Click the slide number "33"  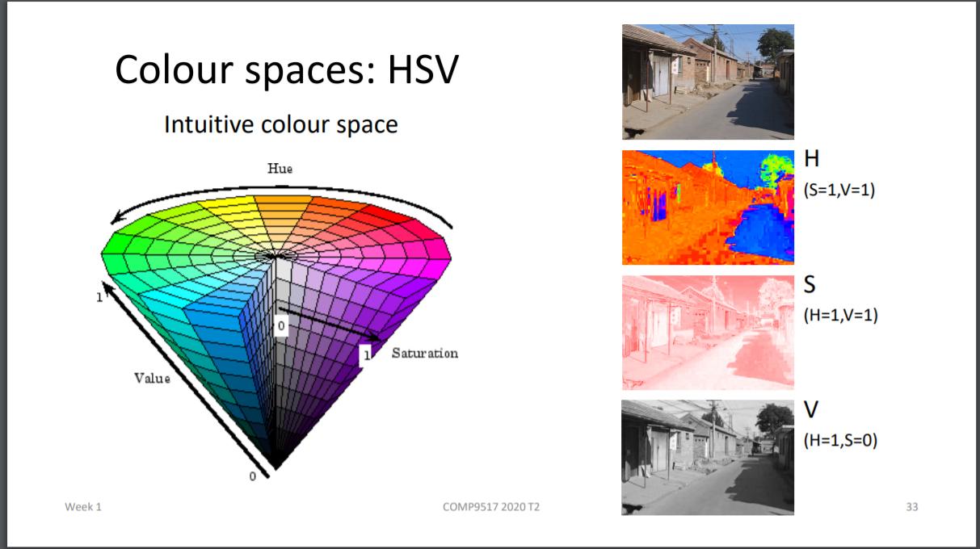911,507
